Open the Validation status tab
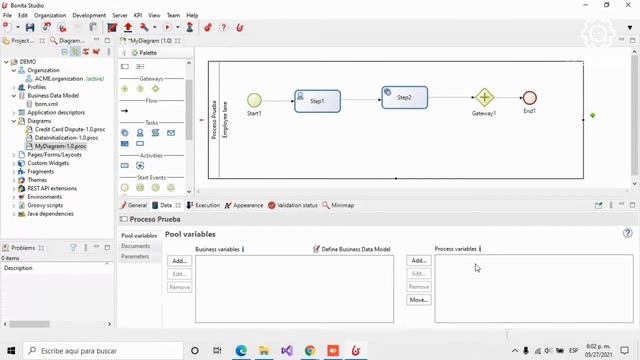The image size is (640, 360). 293,205
